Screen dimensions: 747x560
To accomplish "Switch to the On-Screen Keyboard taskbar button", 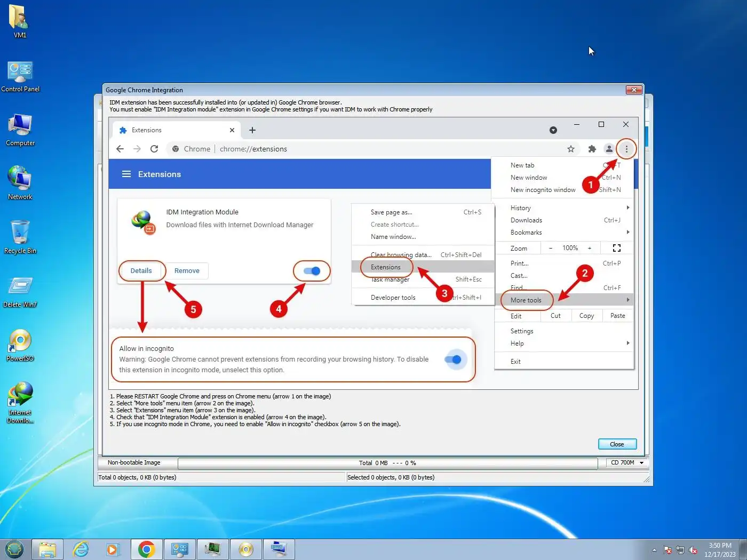I will (279, 549).
